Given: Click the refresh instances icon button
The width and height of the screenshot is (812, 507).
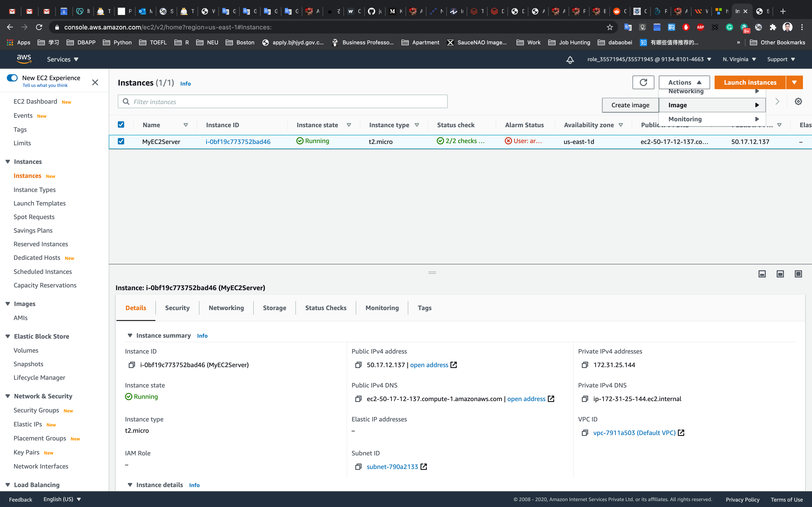Looking at the screenshot, I should click(643, 82).
